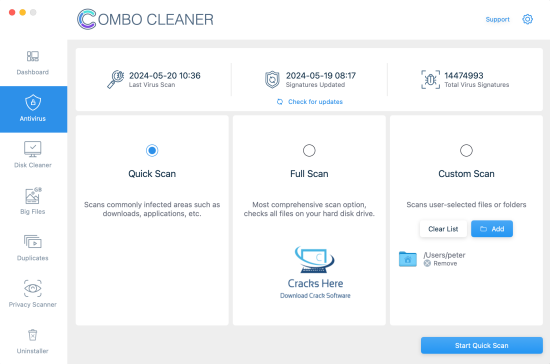Select the Antivirus shield icon
Screen dimensions: 550x364
tap(33, 102)
